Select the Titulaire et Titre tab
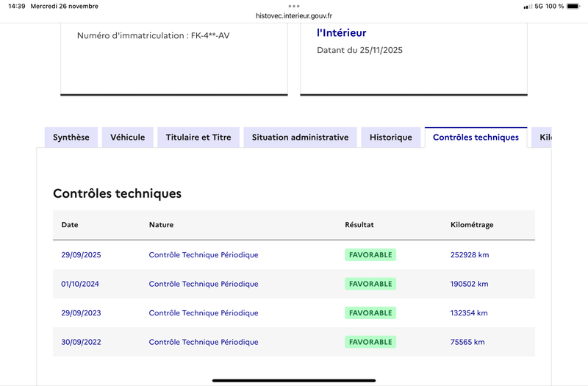This screenshot has height=386, width=588. [198, 137]
